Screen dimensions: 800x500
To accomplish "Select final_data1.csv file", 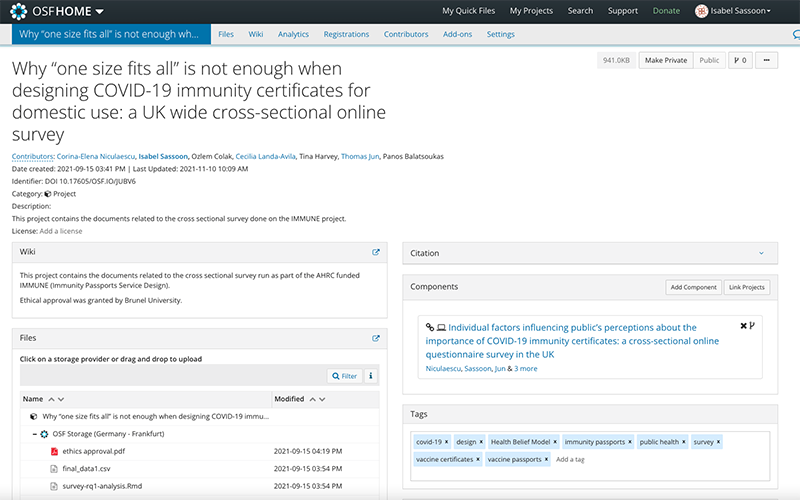I will [86, 468].
